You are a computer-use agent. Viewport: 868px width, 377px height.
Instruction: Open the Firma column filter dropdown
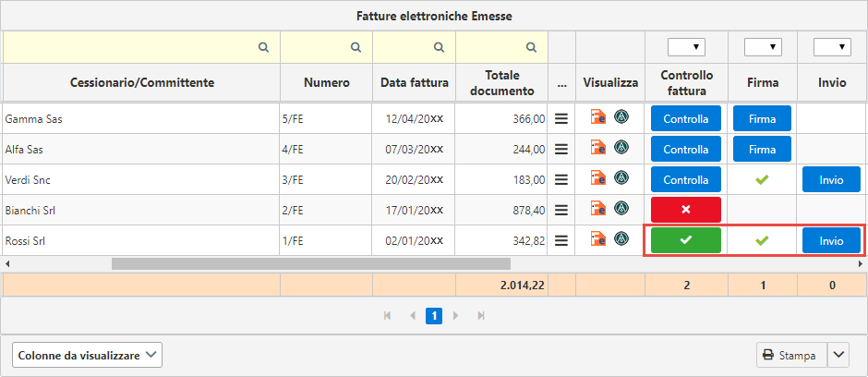pyautogui.click(x=763, y=47)
